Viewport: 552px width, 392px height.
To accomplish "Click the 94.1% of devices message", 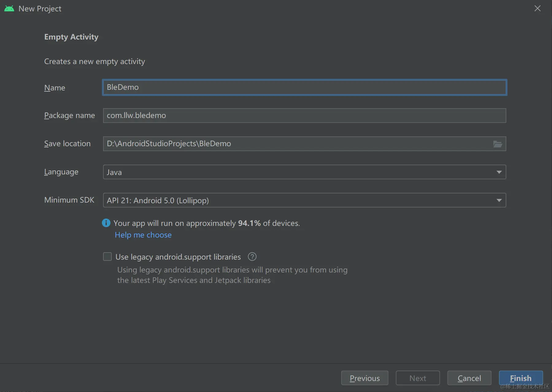I will [x=207, y=223].
